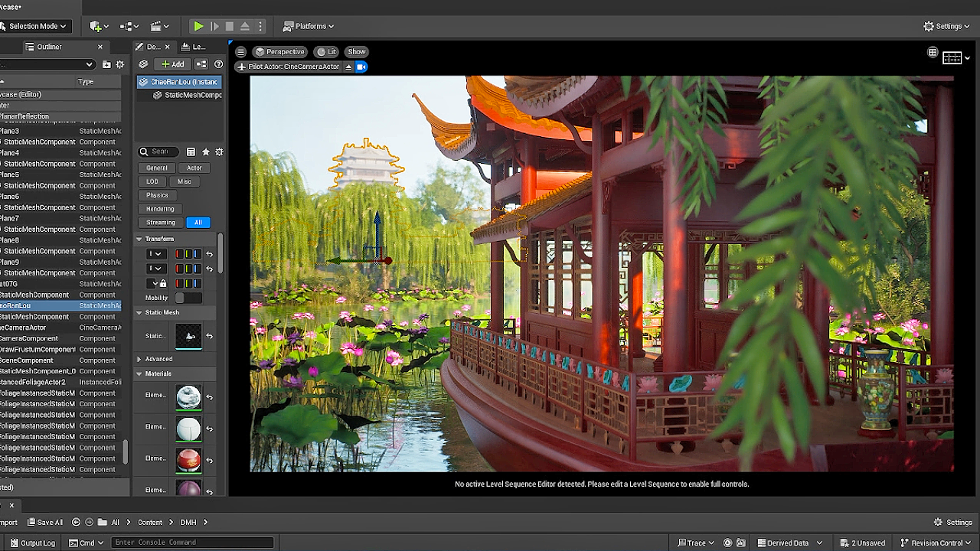980x551 pixels.
Task: Toggle the scale lock icon
Action: (162, 283)
